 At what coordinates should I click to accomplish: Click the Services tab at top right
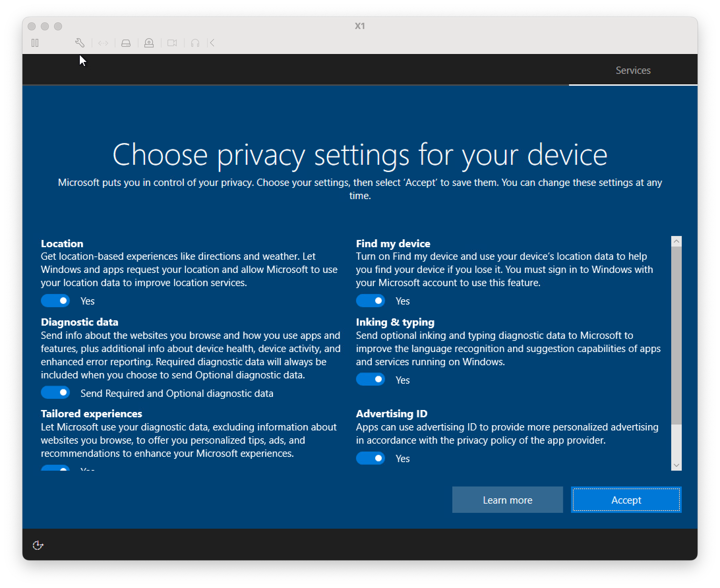(x=633, y=70)
